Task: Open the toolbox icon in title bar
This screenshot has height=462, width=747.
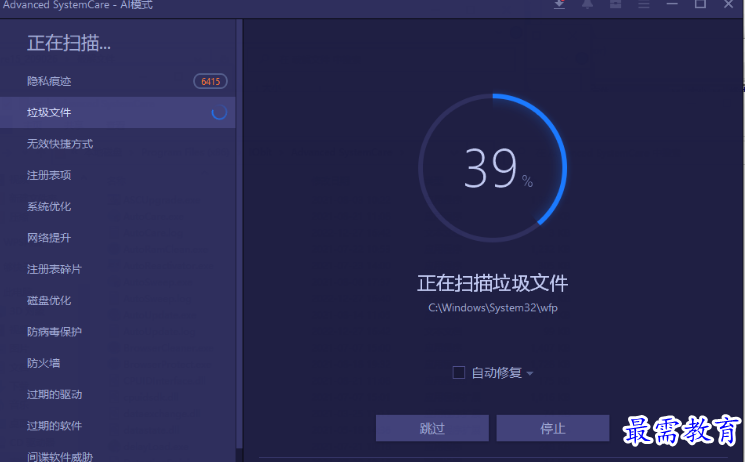Action: click(616, 4)
